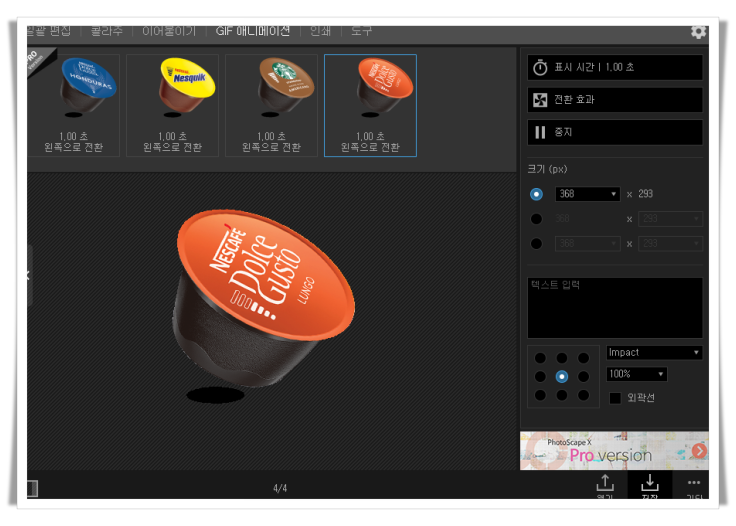Viewport: 736px width, 526px height.
Task: Select the orange Dolce Gusto Lungo frame thumbnail
Action: (x=370, y=105)
